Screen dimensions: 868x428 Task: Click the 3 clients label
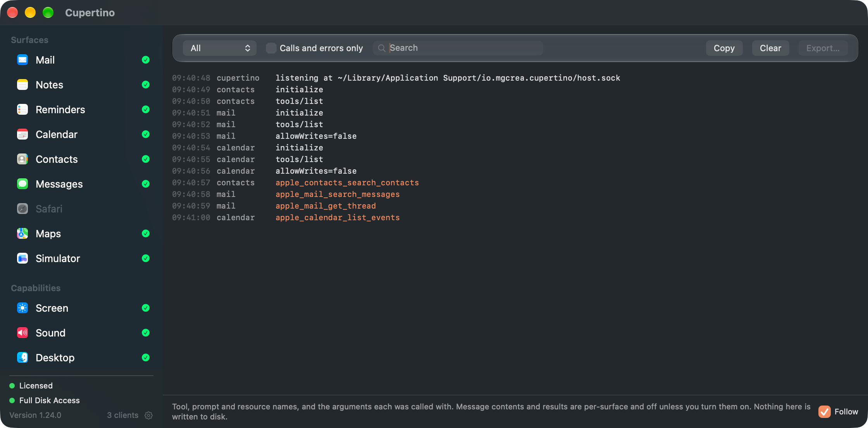pyautogui.click(x=122, y=415)
